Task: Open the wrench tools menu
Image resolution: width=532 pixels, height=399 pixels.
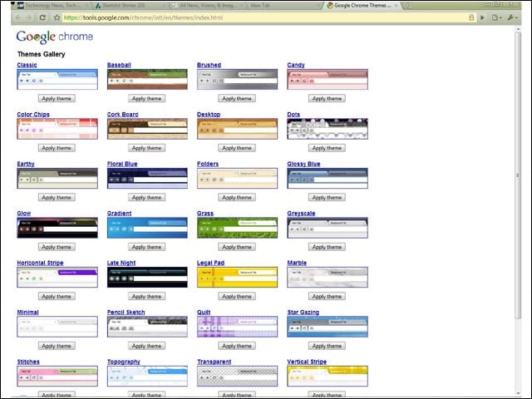Action: coord(512,17)
